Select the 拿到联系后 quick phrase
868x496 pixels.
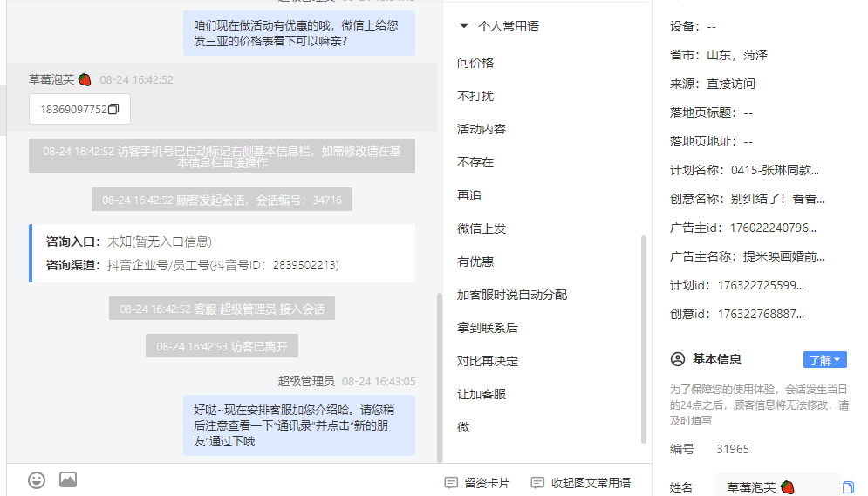pos(488,328)
